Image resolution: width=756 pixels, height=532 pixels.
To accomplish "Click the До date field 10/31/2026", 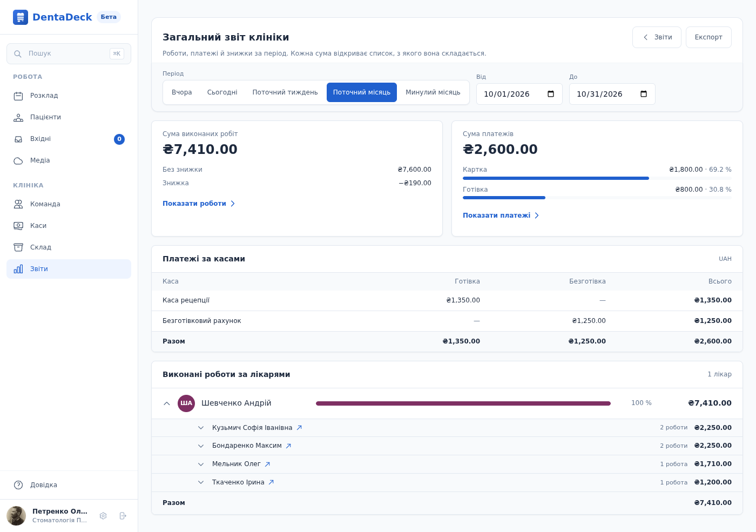I will coord(612,94).
